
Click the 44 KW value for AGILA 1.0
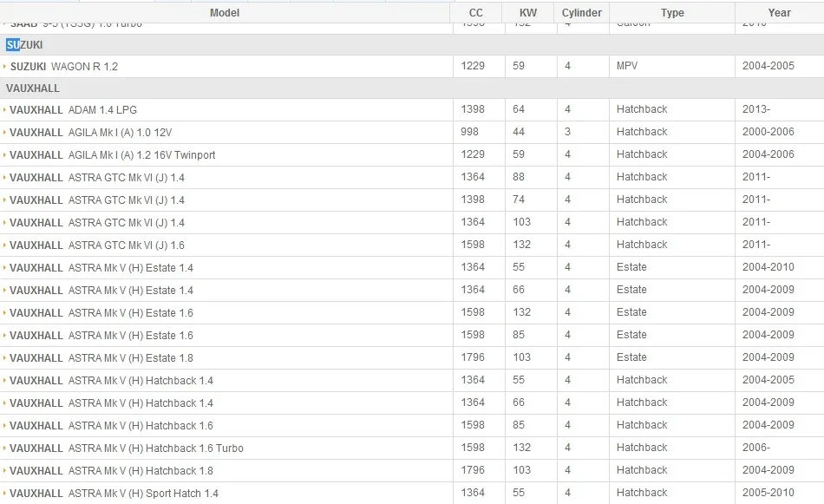click(519, 132)
